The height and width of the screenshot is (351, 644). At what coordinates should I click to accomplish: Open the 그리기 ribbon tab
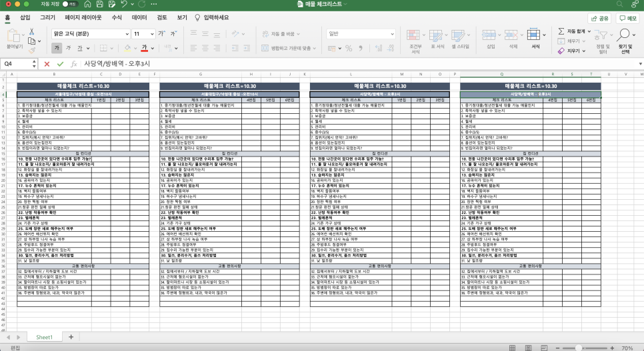tap(47, 18)
